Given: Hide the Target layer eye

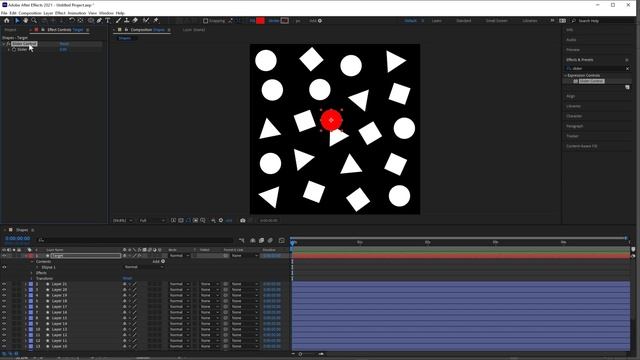Looking at the screenshot, I should tap(4, 256).
